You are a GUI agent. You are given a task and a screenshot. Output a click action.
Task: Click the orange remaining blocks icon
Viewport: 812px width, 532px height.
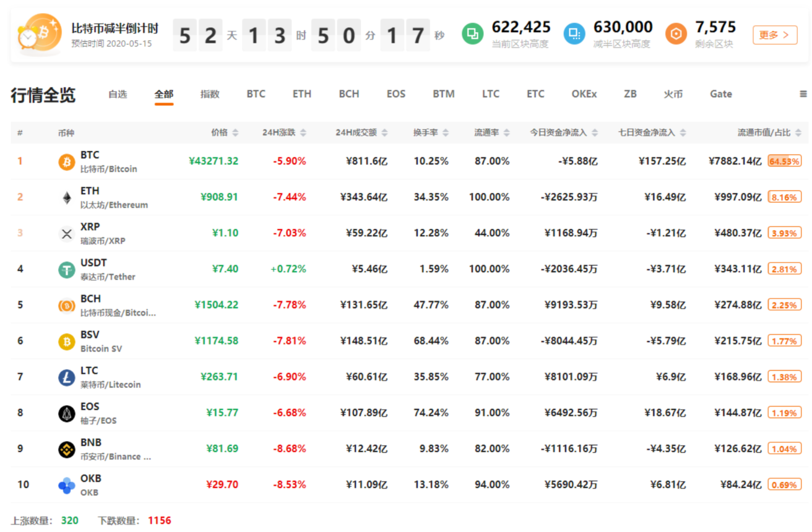pos(676,34)
